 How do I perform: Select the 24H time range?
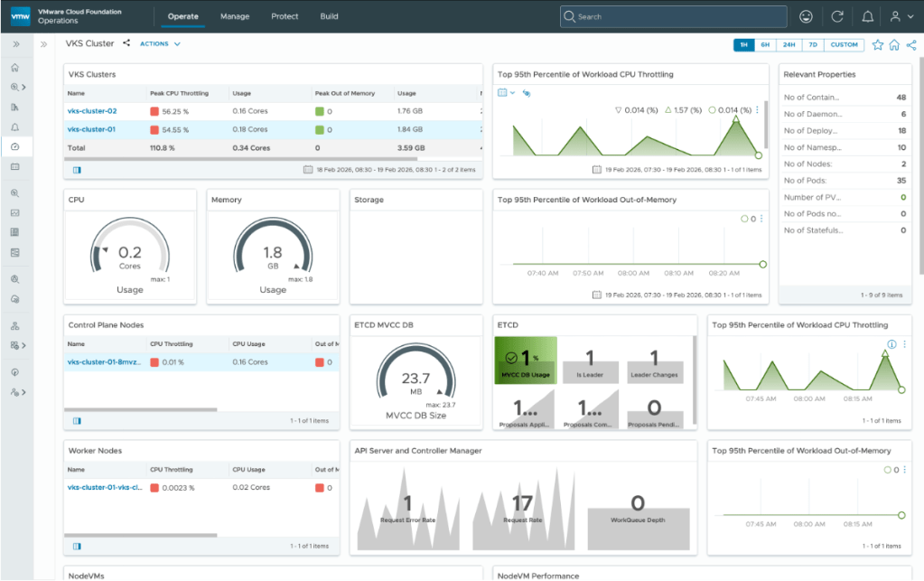point(789,45)
